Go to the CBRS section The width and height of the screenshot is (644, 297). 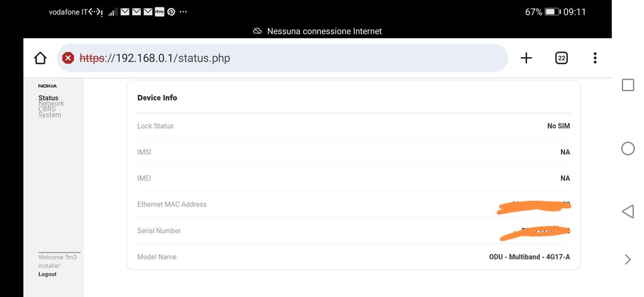[47, 109]
